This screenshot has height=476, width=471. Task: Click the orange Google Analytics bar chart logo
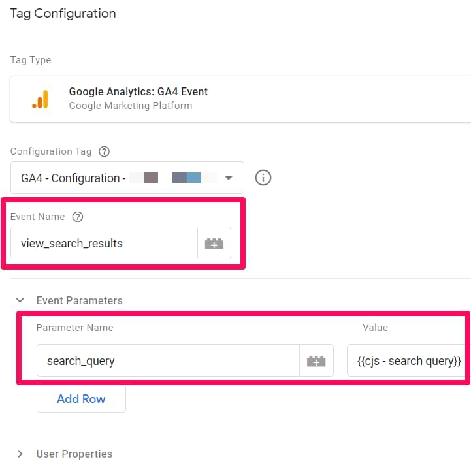coord(40,99)
